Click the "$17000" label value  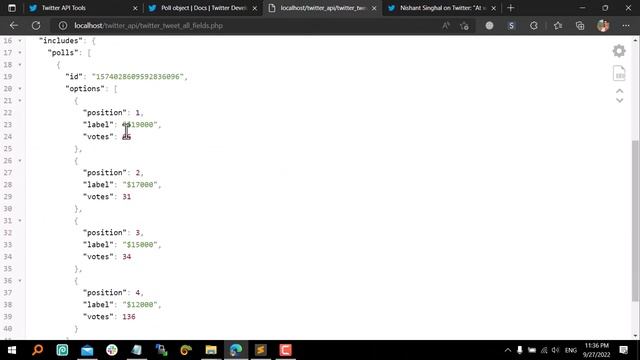(x=140, y=184)
